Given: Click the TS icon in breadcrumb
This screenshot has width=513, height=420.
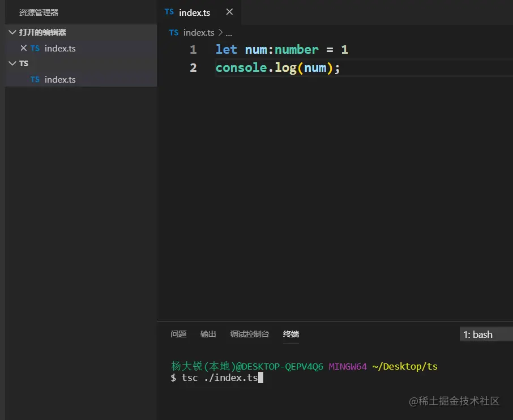Looking at the screenshot, I should 174,33.
